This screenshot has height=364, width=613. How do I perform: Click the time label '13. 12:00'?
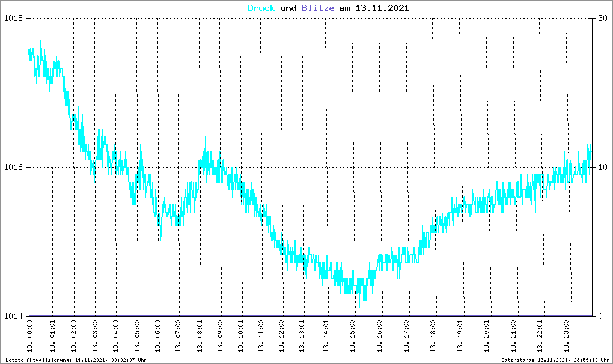coord(281,336)
